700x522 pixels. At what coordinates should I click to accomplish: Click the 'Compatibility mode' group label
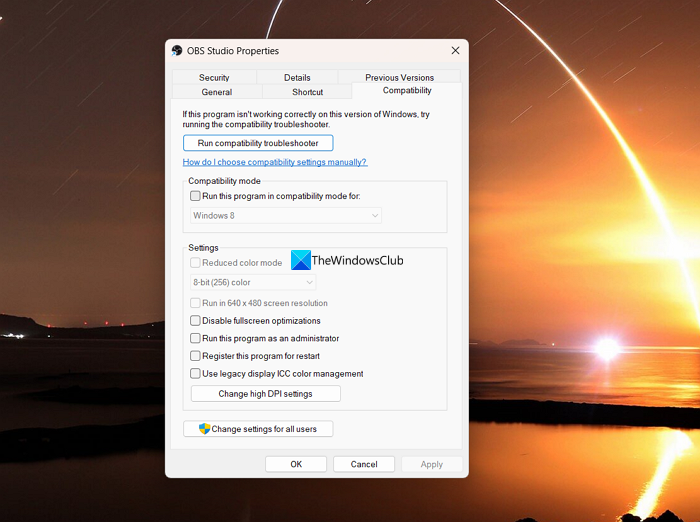tap(224, 181)
